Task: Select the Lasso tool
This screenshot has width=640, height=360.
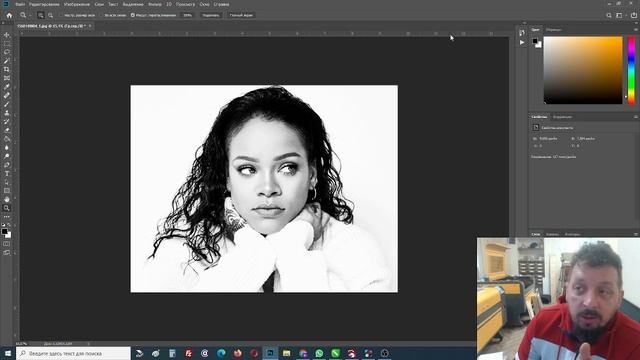Action: [x=7, y=52]
